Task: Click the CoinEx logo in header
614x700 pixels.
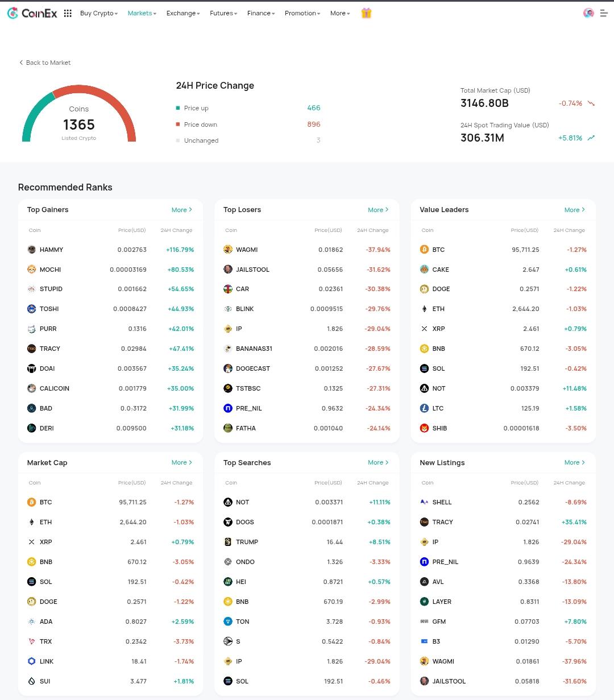Action: point(32,13)
